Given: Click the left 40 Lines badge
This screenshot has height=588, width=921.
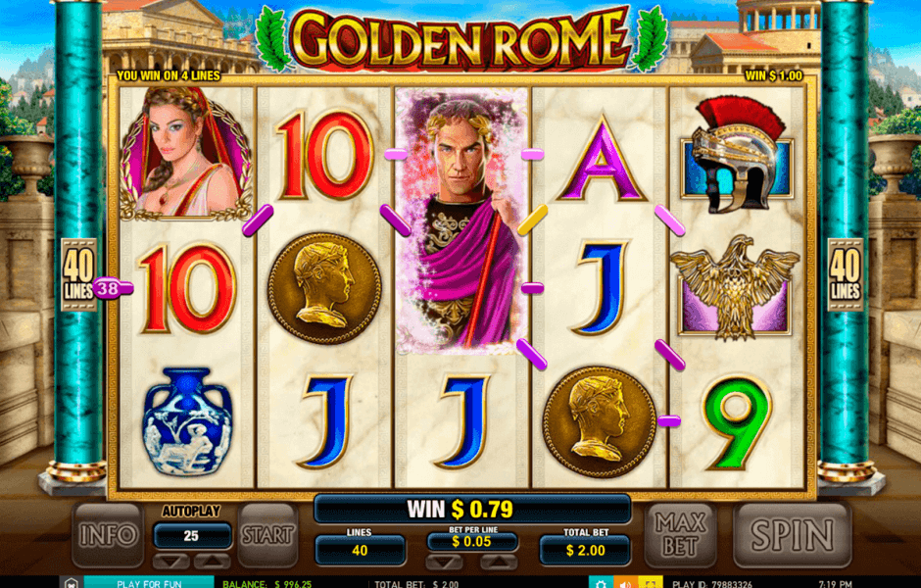Looking at the screenshot, I should click(78, 274).
